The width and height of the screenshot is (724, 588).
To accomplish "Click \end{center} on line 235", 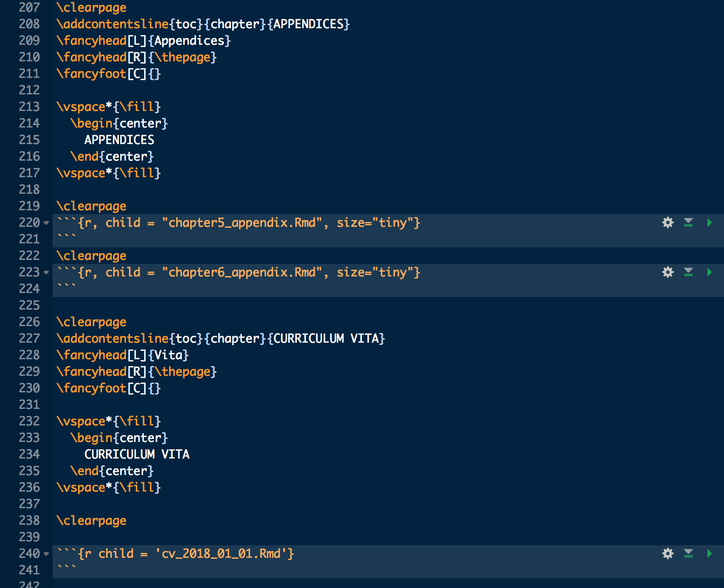I will pyautogui.click(x=112, y=471).
